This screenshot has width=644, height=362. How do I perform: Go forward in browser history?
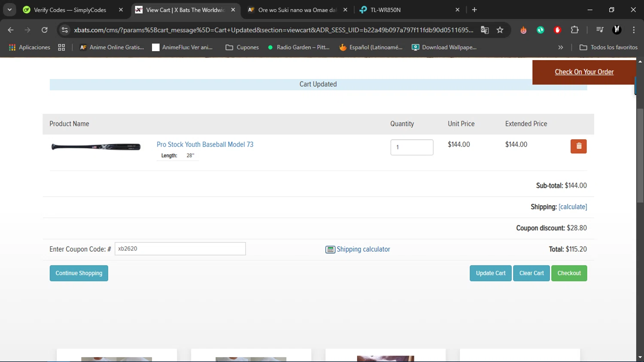pos(27,30)
